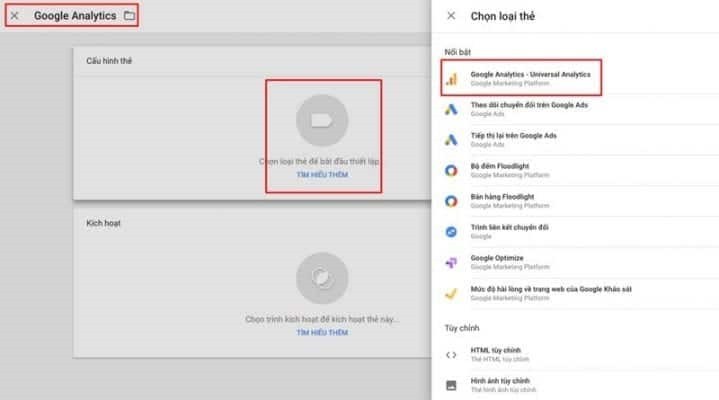Screen dimensions: 719x400
Task: Click the Google Ads conversion tracking icon
Action: click(451, 109)
